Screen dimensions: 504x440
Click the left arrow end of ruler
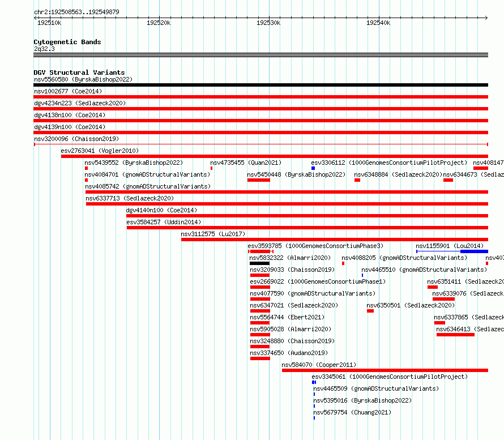point(35,18)
